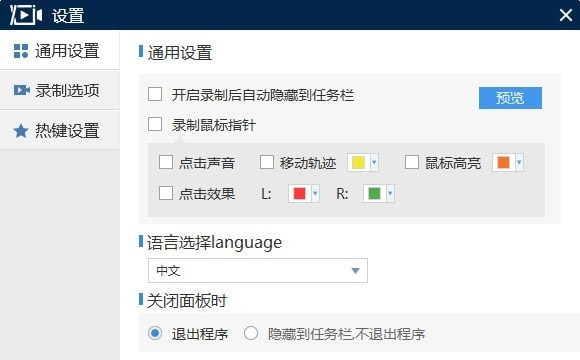Expand the orange swatch dropdown arrow
580x360 pixels.
(519, 162)
